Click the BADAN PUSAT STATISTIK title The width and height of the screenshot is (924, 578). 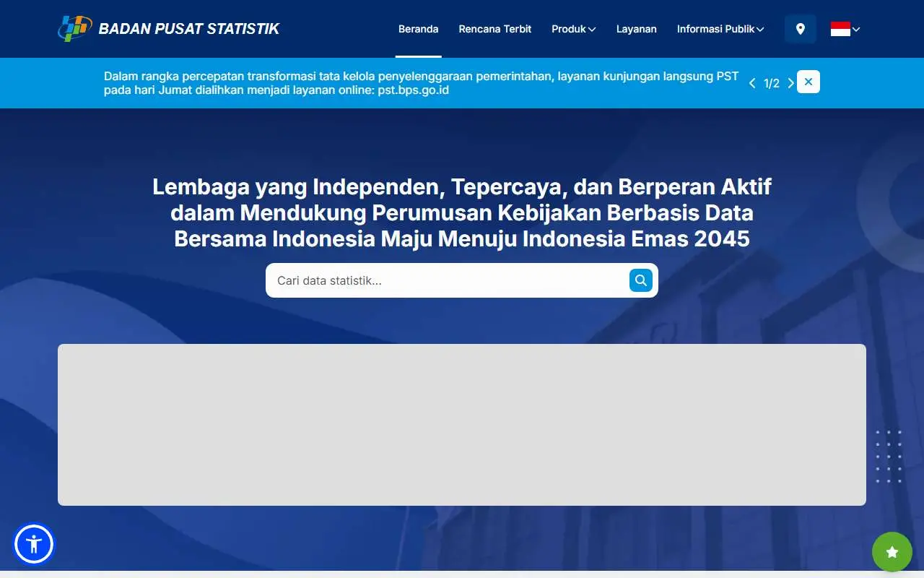(x=188, y=29)
